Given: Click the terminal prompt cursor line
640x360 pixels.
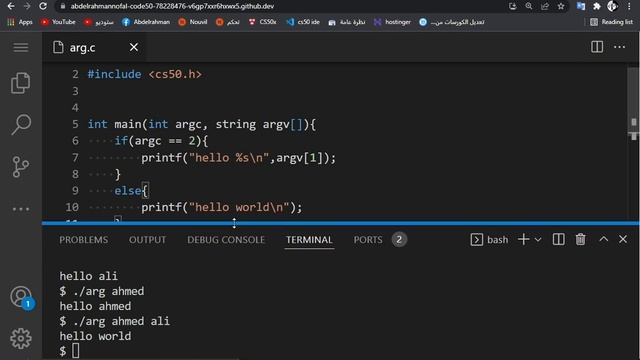Looking at the screenshot, I should tap(69, 351).
